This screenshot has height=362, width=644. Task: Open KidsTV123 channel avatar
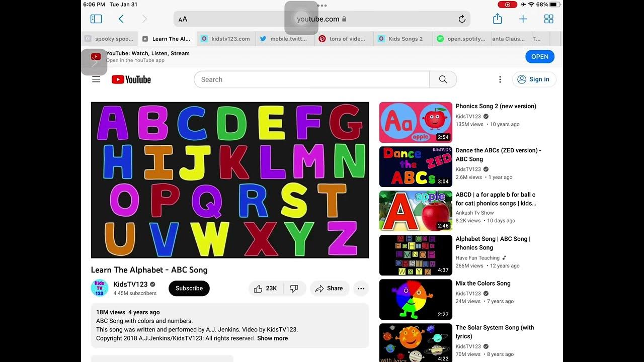(x=100, y=288)
